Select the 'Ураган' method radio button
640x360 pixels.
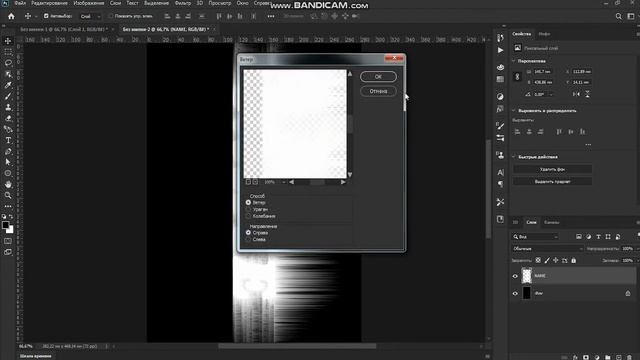pos(248,209)
